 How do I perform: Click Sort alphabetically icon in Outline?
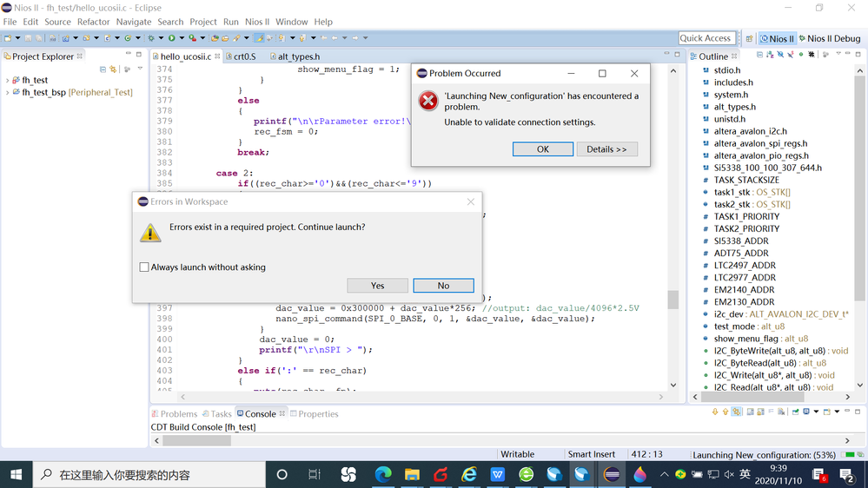coord(770,55)
